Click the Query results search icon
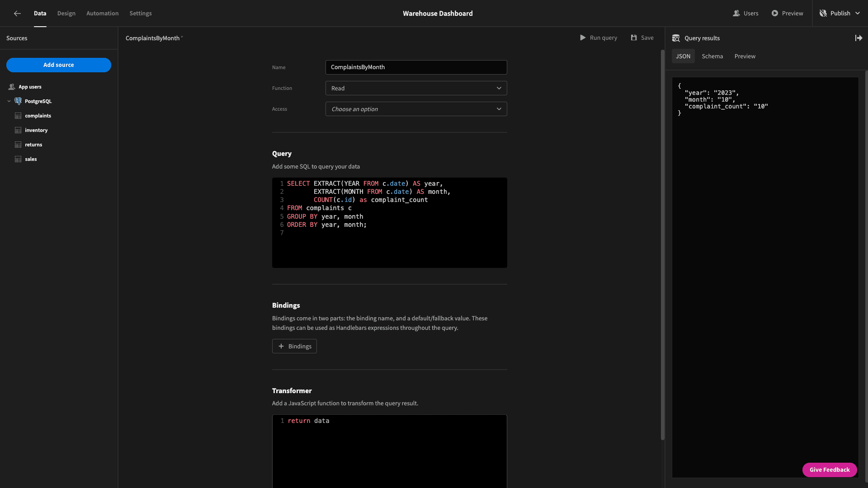The image size is (868, 488). (676, 38)
